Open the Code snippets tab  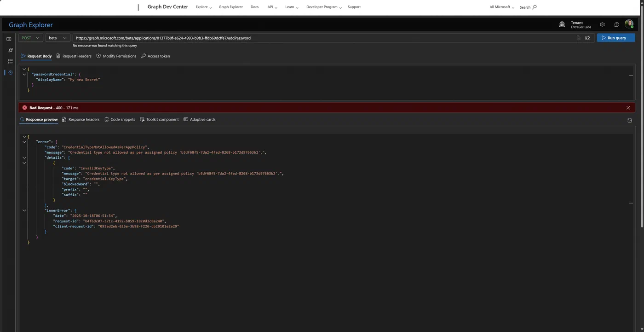(x=120, y=120)
